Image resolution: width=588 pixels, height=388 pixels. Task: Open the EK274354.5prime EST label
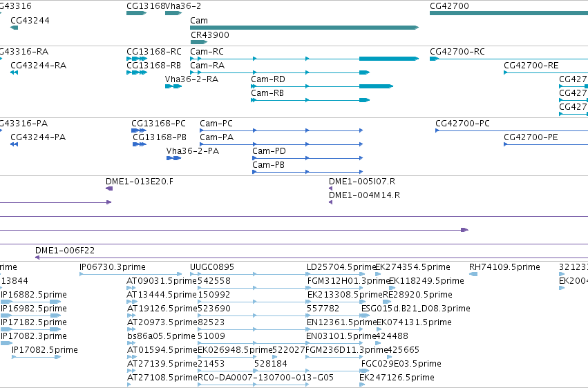pyautogui.click(x=413, y=267)
